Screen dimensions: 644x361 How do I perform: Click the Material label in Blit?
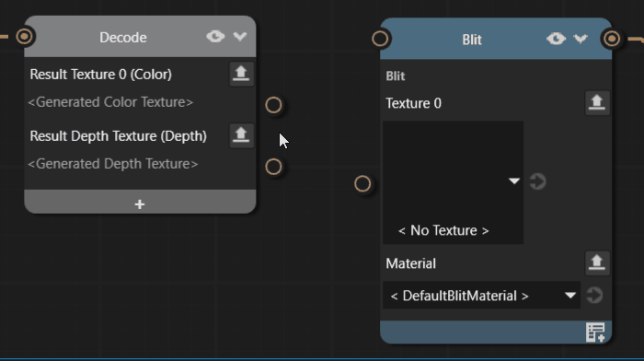coord(410,263)
